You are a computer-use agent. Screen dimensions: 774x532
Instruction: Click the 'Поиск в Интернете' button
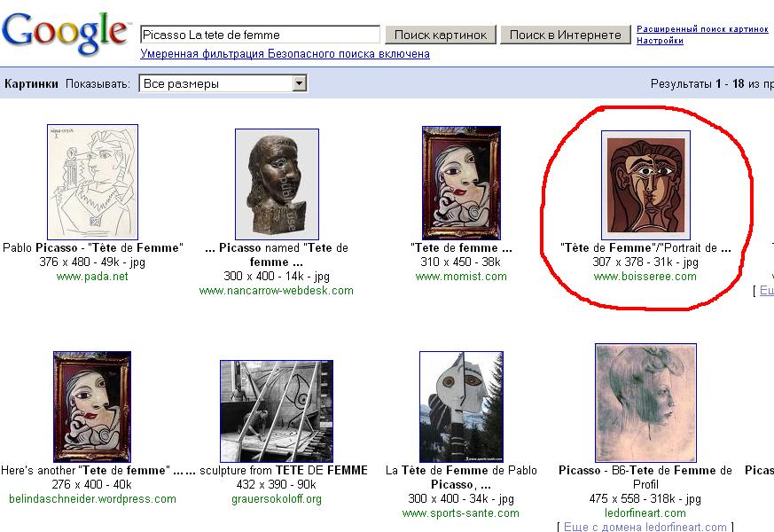565,35
